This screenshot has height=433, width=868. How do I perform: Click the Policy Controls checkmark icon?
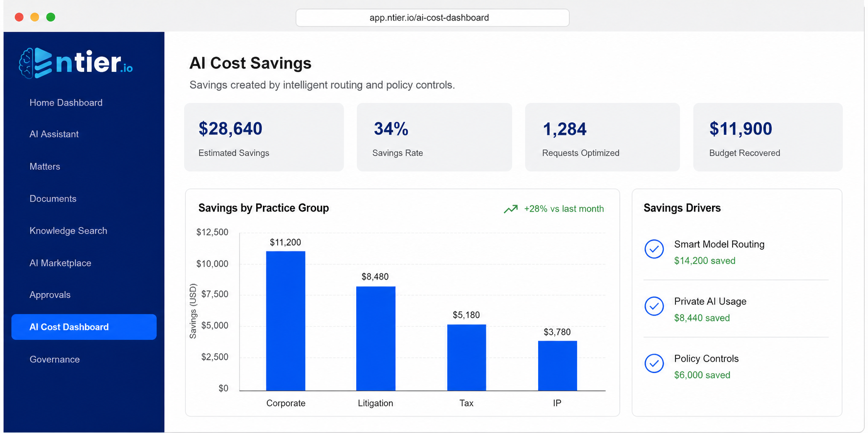coord(654,364)
